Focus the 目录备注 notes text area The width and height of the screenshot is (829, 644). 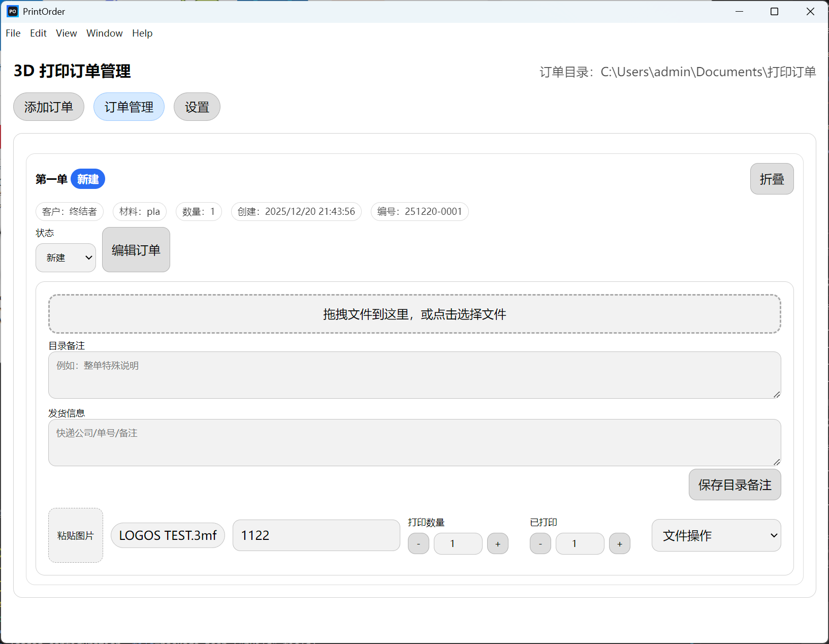click(414, 375)
